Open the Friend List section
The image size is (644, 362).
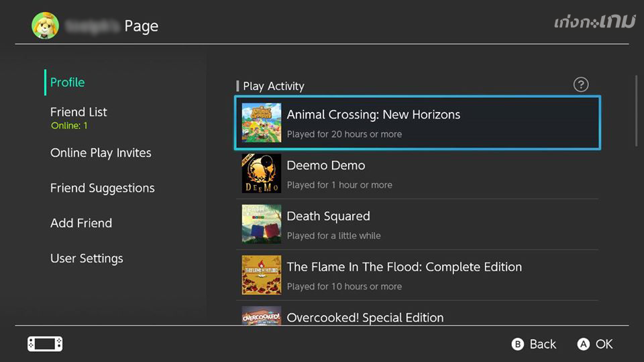pyautogui.click(x=78, y=113)
